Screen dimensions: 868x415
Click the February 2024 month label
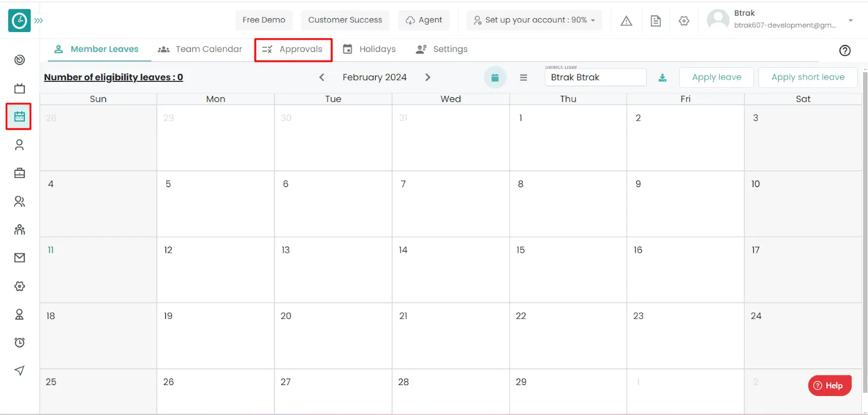pos(374,77)
